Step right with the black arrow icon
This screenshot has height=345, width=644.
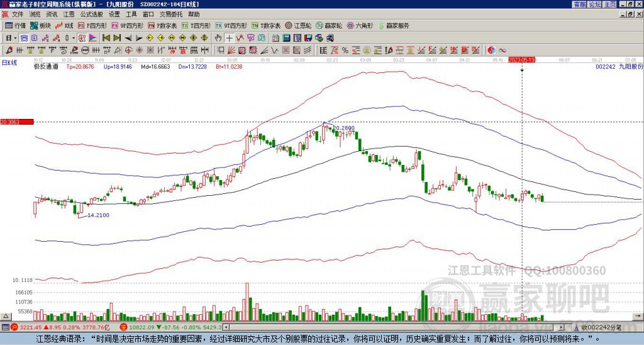pos(139,38)
